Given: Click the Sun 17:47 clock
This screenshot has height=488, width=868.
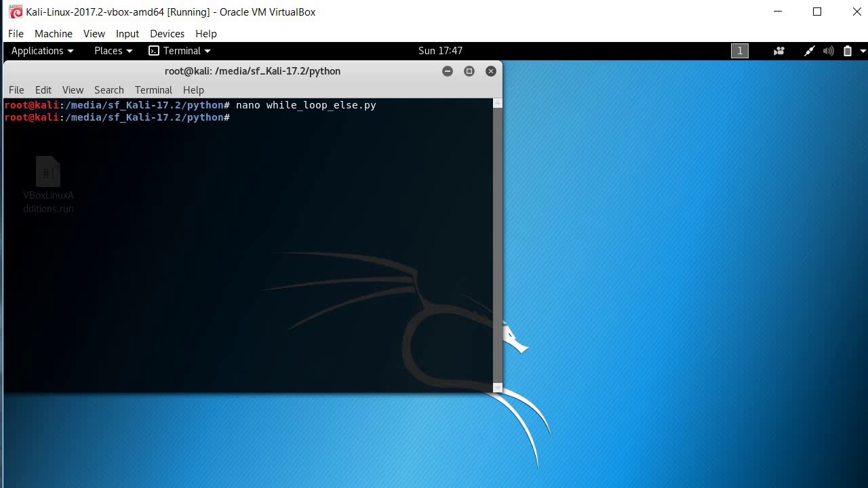Looking at the screenshot, I should point(440,51).
